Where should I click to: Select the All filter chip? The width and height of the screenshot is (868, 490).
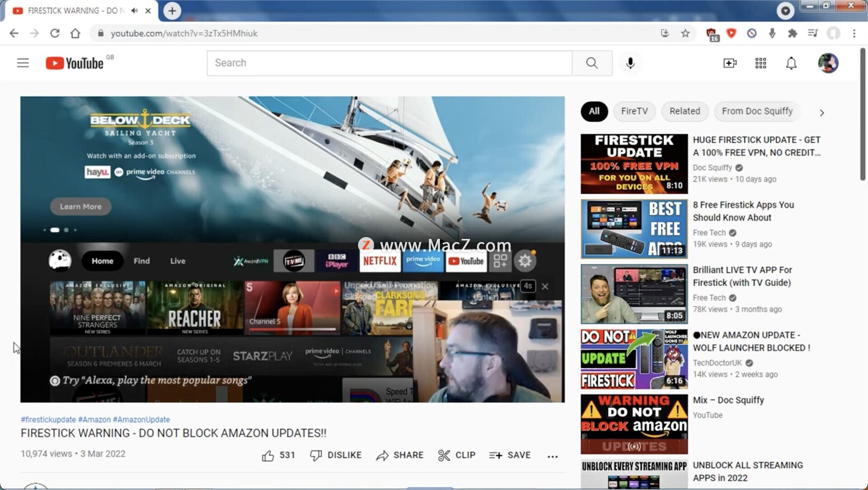tap(594, 111)
